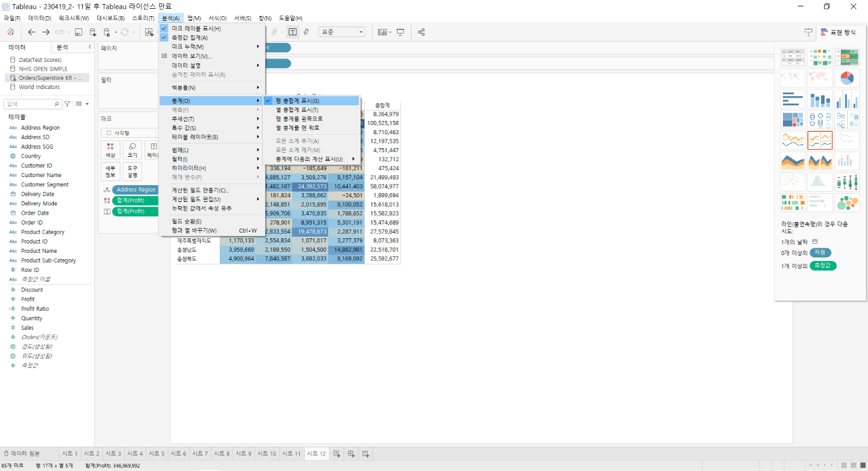Click the show/hide cards icon
The image size is (868, 471).
382,32
